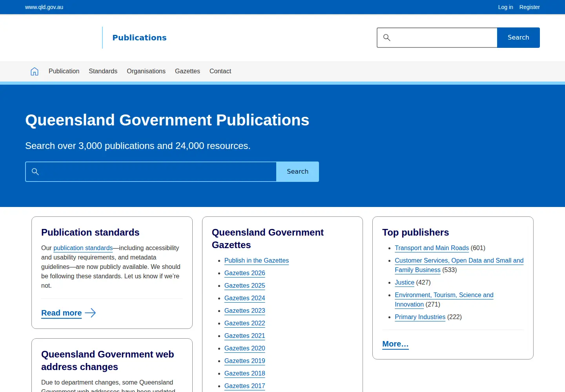Click Read more under Publication standards
This screenshot has height=392, width=565.
62,313
